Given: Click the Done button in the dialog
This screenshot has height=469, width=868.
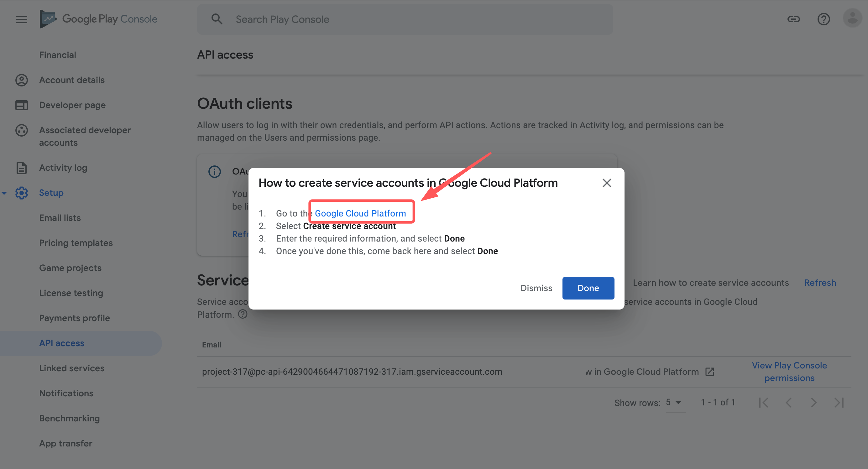Looking at the screenshot, I should (x=588, y=288).
